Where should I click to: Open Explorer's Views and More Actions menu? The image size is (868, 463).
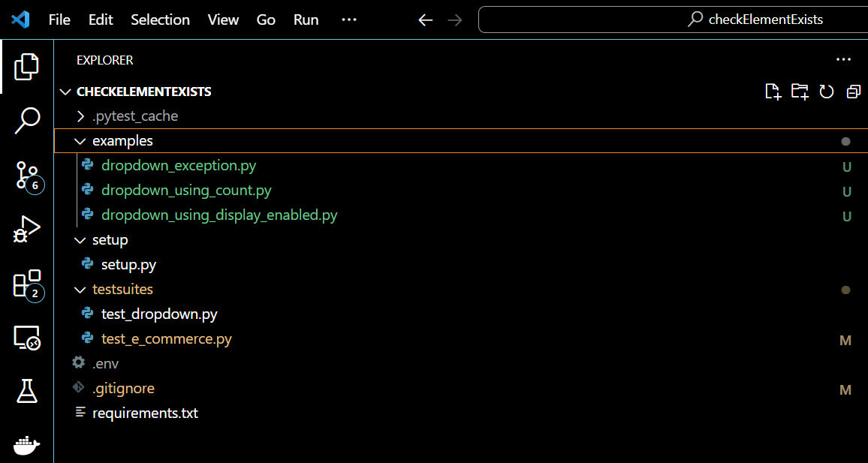point(842,59)
